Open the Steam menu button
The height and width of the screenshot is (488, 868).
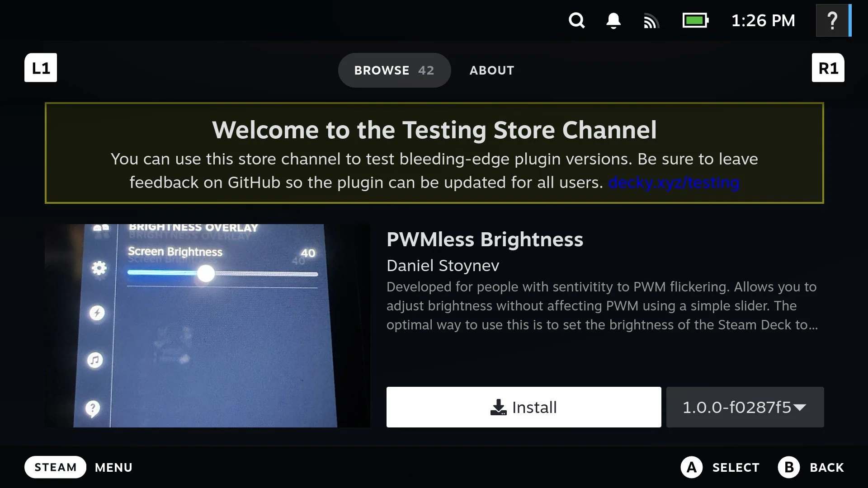tap(55, 467)
